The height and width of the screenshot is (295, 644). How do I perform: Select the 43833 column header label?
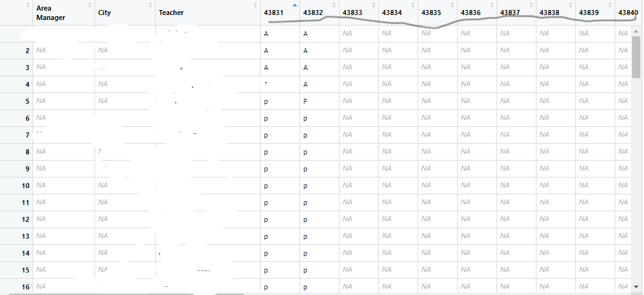pyautogui.click(x=353, y=12)
